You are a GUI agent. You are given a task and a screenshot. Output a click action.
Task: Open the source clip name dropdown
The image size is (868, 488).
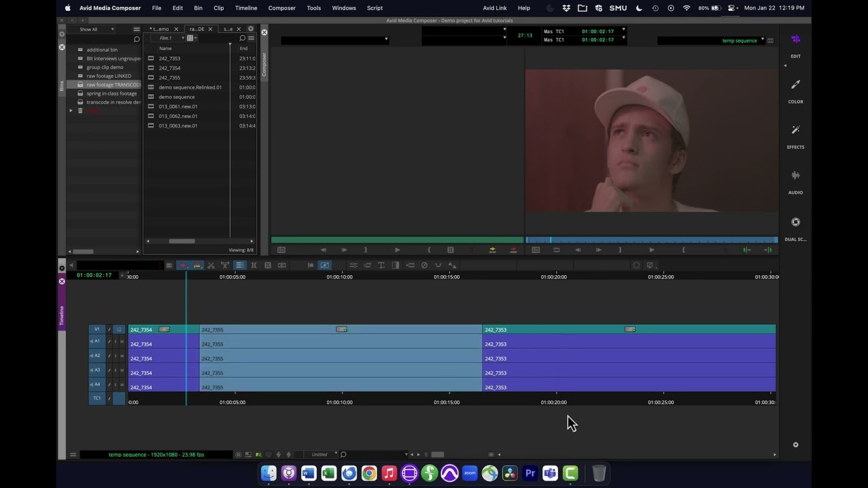[x=334, y=39]
